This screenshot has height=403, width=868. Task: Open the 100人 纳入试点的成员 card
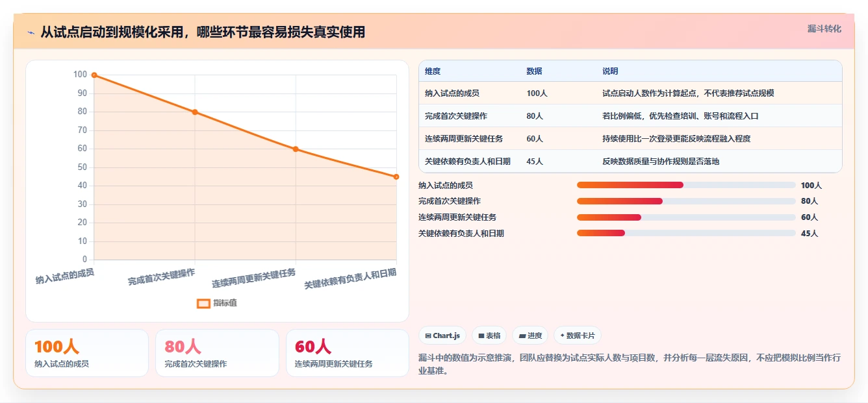click(x=87, y=353)
